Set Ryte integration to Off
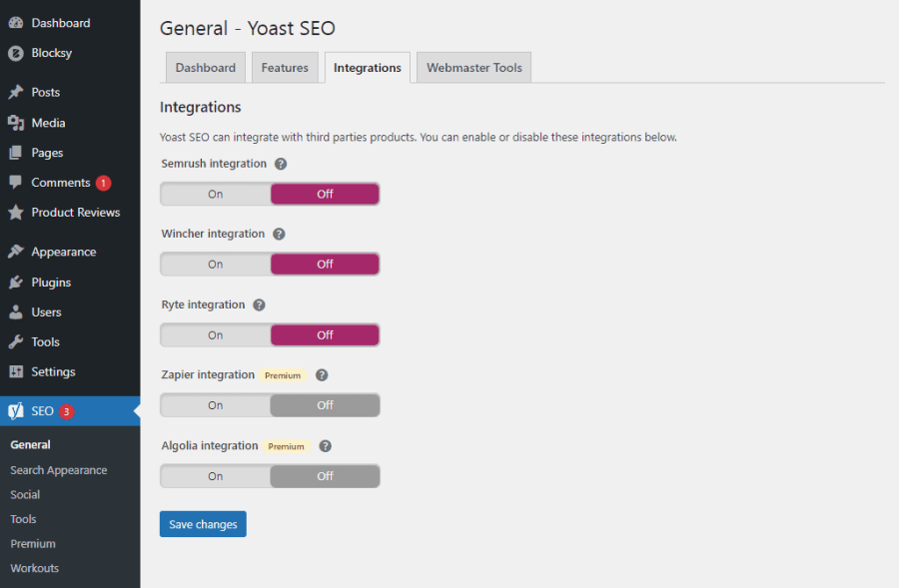The width and height of the screenshot is (899, 588). point(325,335)
